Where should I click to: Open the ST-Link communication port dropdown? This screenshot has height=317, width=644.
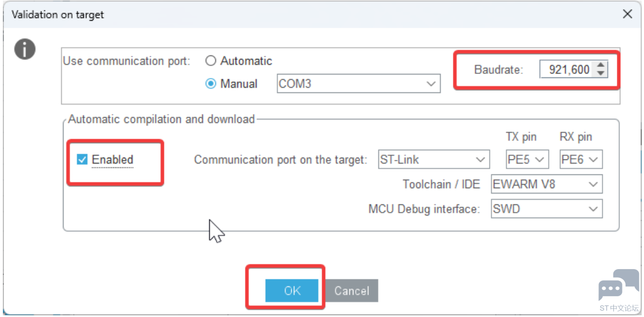tap(433, 159)
